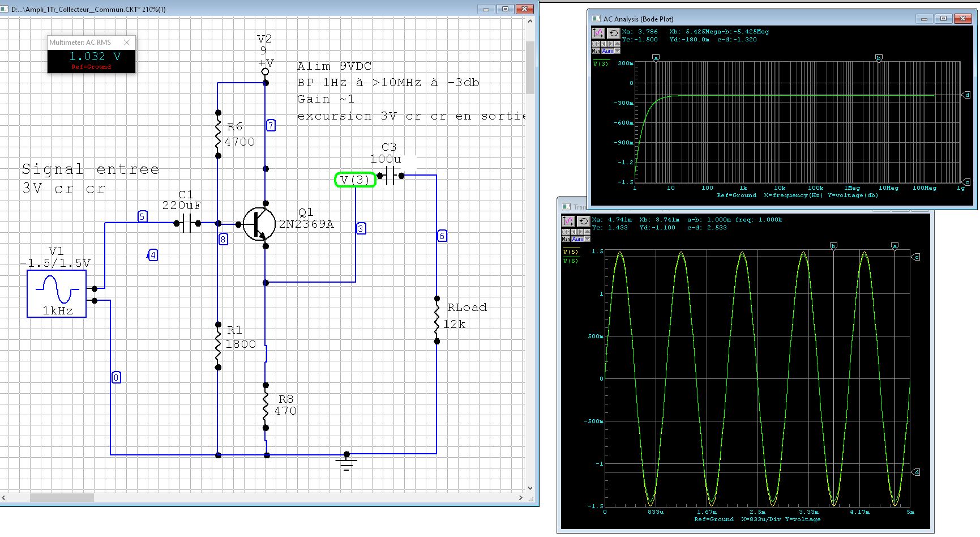Close the AC RMS Multimeter panel

click(x=127, y=42)
